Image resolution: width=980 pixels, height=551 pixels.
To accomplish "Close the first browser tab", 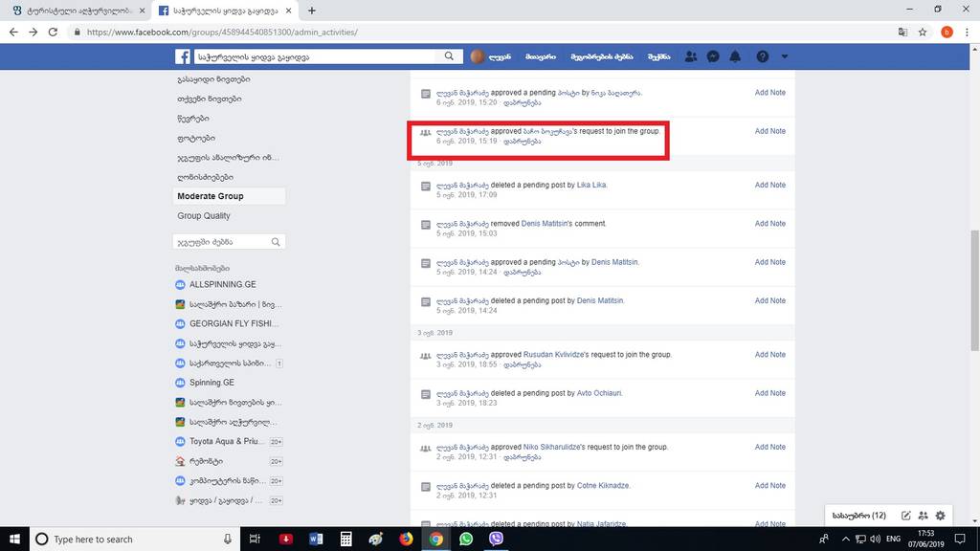I will pos(142,11).
